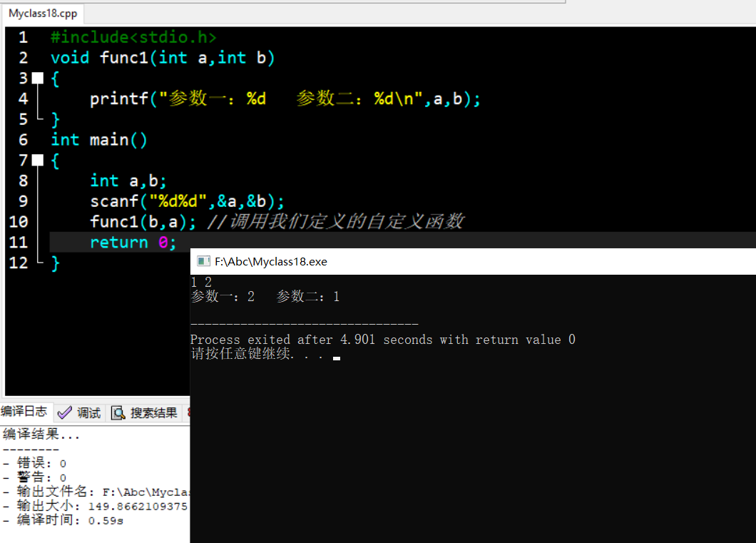Click line number 1 in the gutter
Image resolution: width=756 pixels, height=543 pixels.
(x=23, y=37)
